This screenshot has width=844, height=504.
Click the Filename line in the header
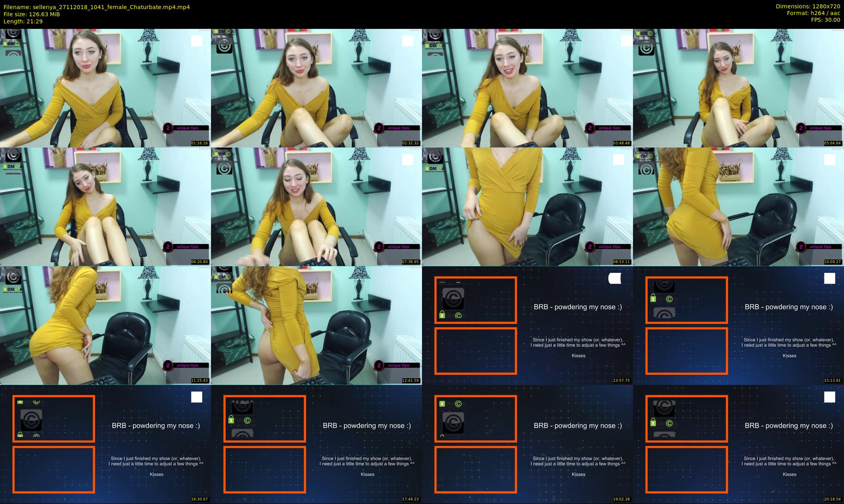(97, 7)
